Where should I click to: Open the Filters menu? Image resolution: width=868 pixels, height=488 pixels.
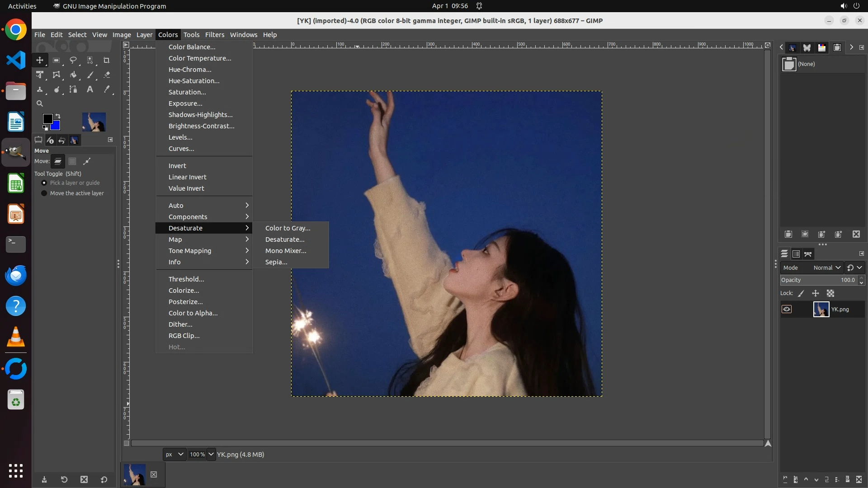[x=214, y=35]
